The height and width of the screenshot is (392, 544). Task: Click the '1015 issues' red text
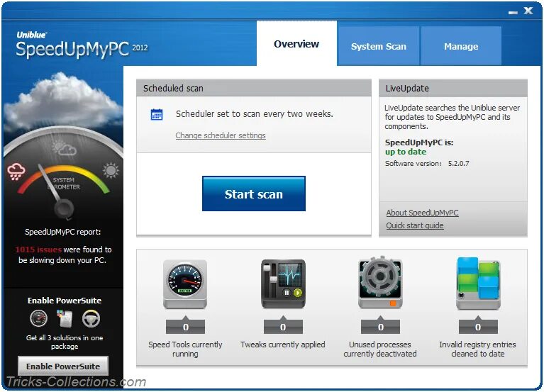pyautogui.click(x=38, y=250)
